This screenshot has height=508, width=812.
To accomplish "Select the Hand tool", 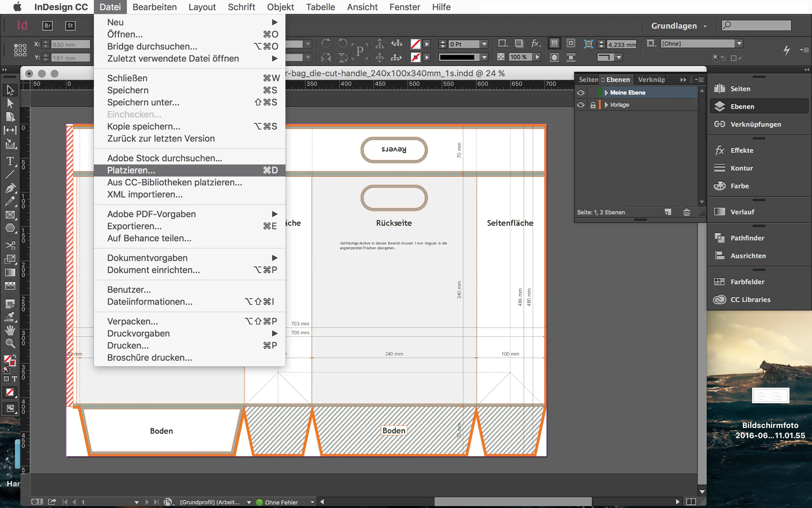I will tap(10, 330).
